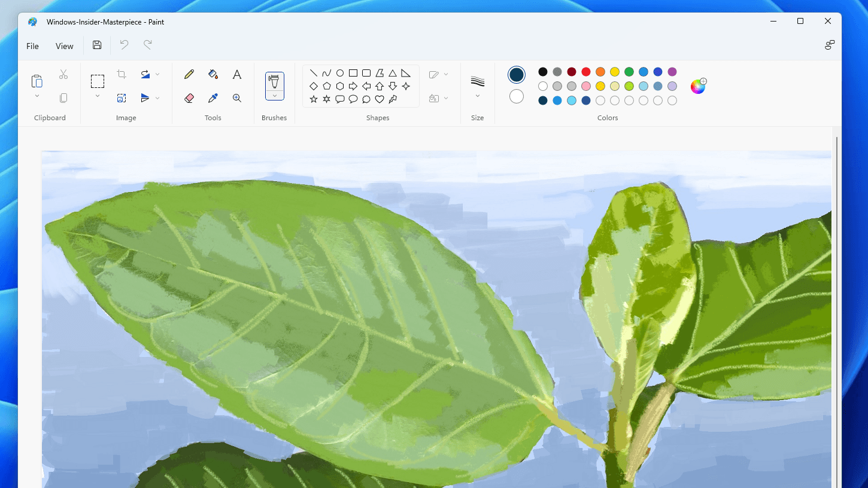Click the vertical canvas scrollbar
Image resolution: width=868 pixels, height=488 pixels.
coord(837,311)
